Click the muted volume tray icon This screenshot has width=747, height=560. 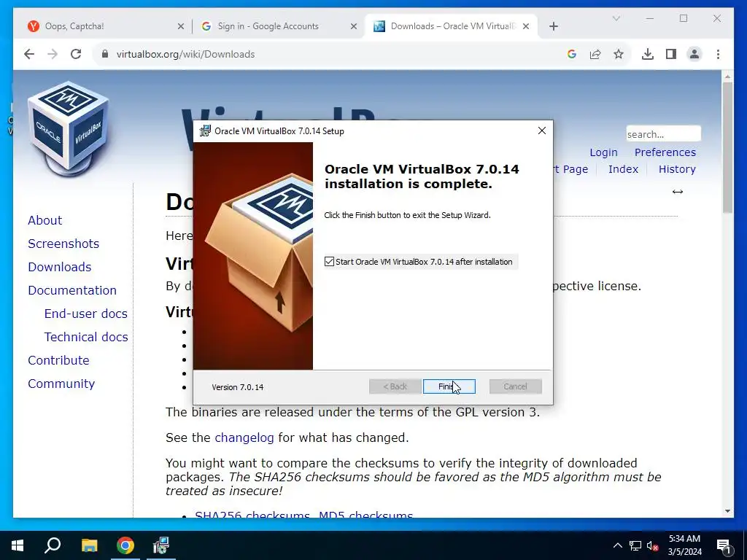coord(652,545)
